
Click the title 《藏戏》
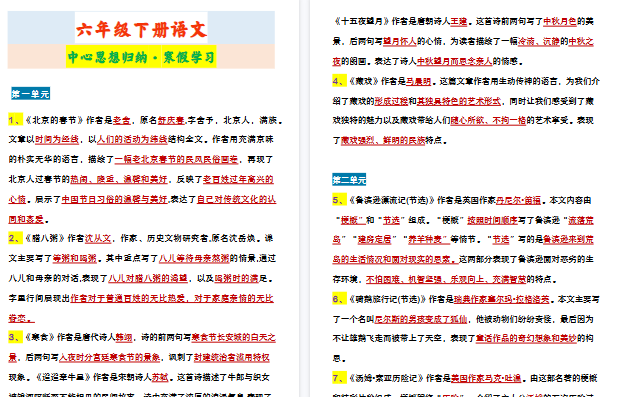364,81
